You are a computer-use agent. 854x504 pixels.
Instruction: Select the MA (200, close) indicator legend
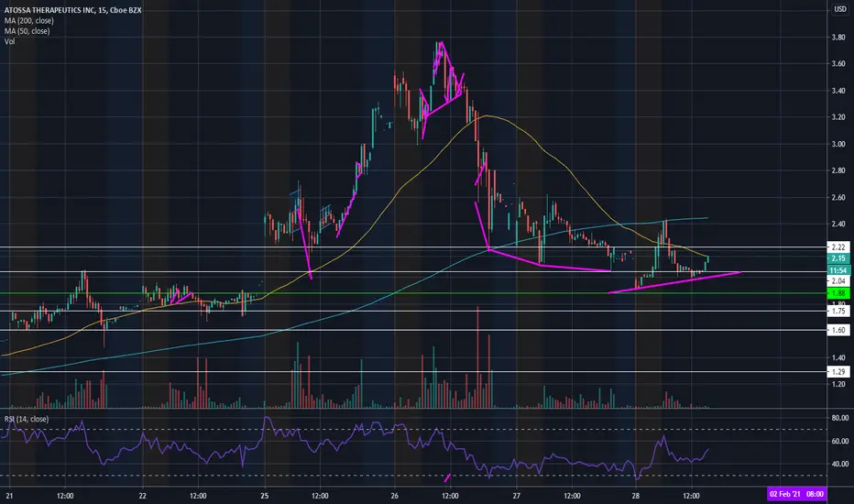pyautogui.click(x=29, y=21)
